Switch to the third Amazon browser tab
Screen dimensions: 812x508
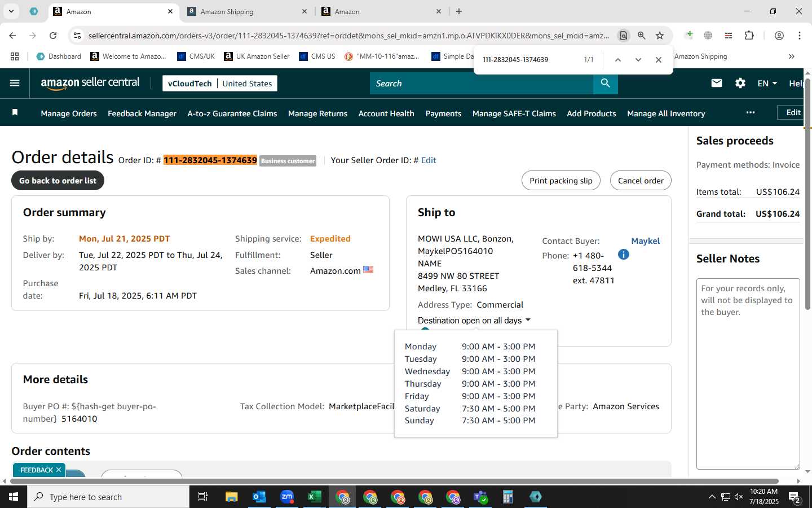pos(381,11)
